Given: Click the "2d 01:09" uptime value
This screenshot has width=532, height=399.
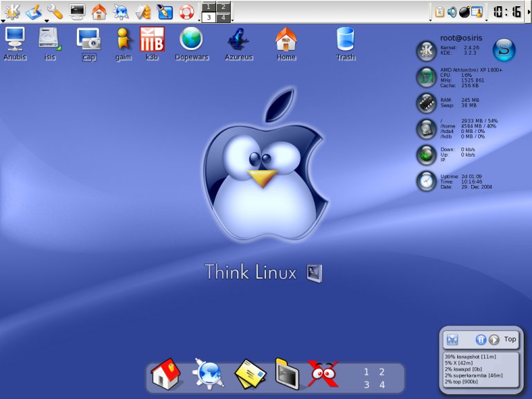Looking at the screenshot, I should pos(471,177).
